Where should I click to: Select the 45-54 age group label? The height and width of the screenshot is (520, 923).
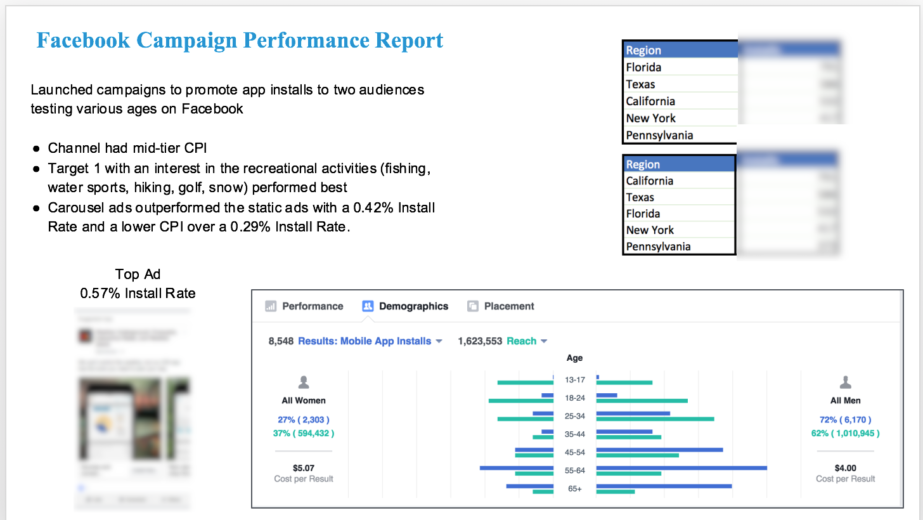[x=575, y=453]
